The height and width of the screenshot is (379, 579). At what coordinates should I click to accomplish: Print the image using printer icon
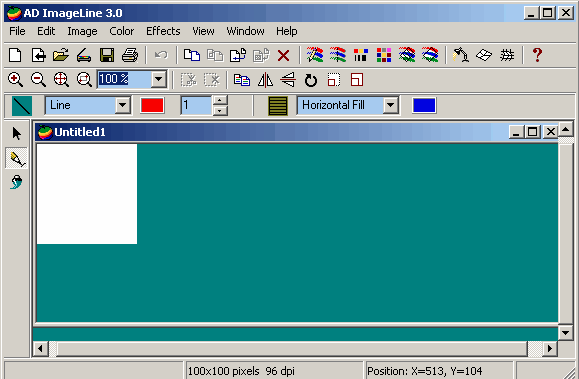click(130, 55)
